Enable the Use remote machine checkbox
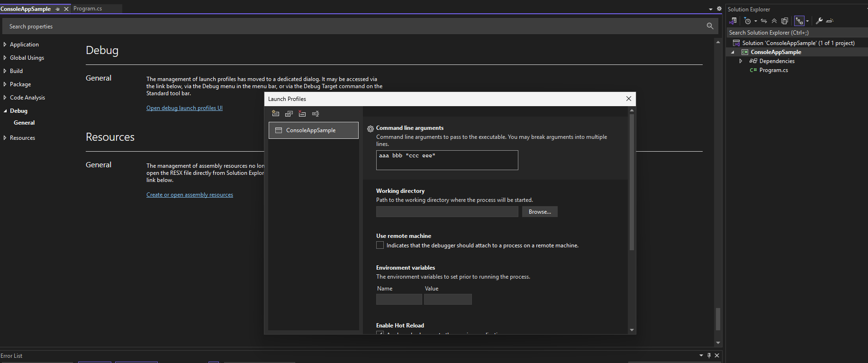 380,245
